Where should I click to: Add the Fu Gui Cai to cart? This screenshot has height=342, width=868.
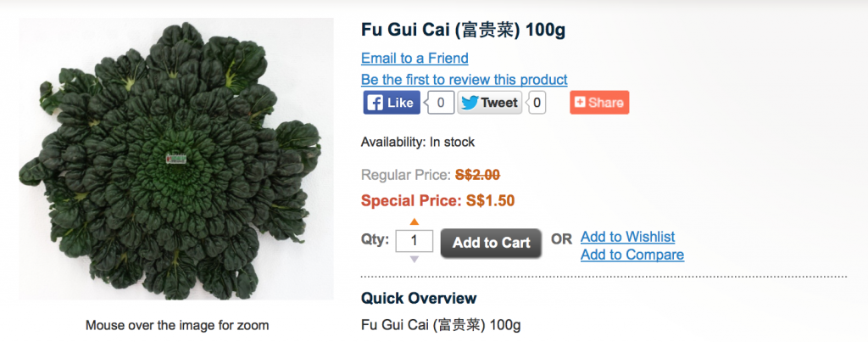click(491, 243)
